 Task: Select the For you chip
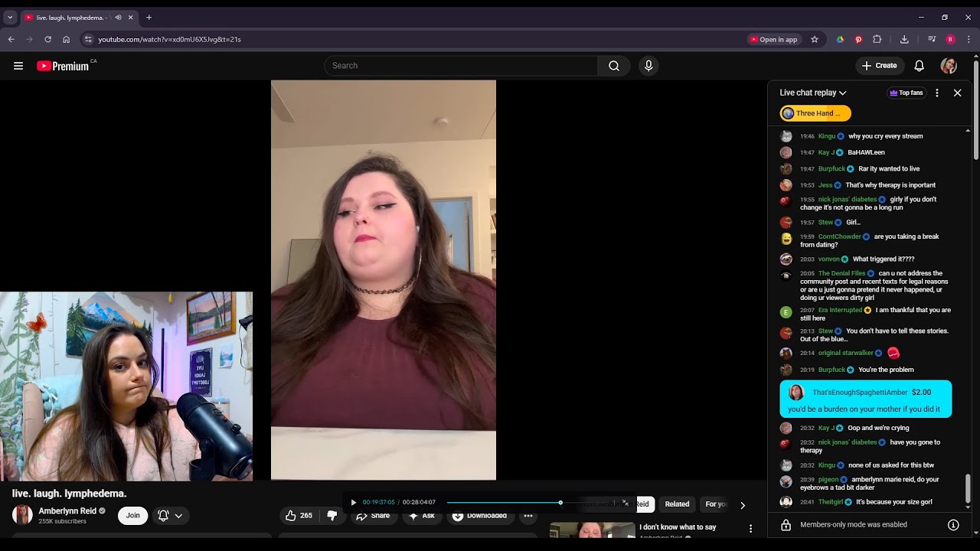(715, 504)
